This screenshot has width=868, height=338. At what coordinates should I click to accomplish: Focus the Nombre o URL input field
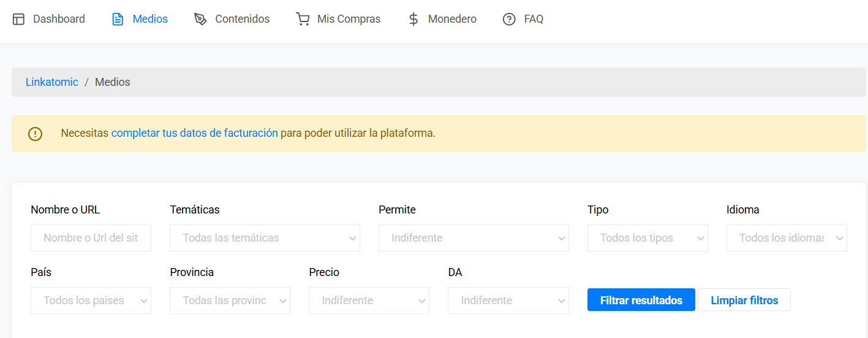(x=91, y=238)
